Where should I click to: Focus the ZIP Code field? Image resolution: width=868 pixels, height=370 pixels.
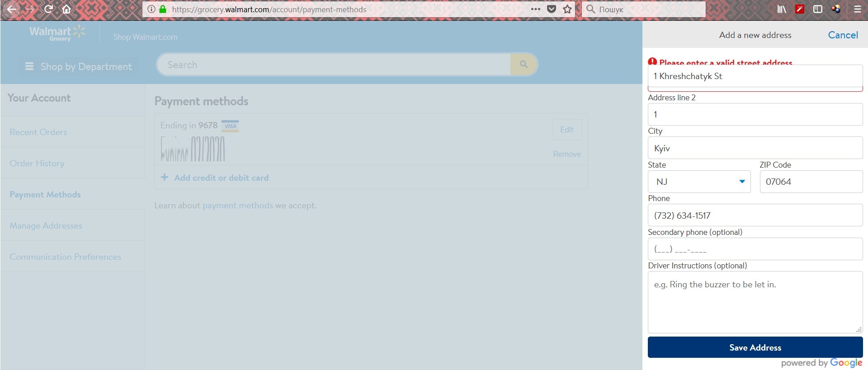tap(811, 182)
